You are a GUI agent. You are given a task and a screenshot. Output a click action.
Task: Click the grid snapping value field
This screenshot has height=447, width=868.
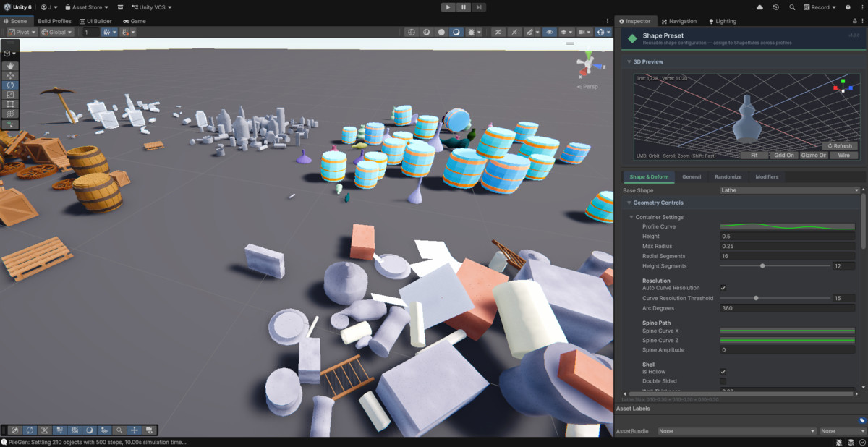click(90, 32)
